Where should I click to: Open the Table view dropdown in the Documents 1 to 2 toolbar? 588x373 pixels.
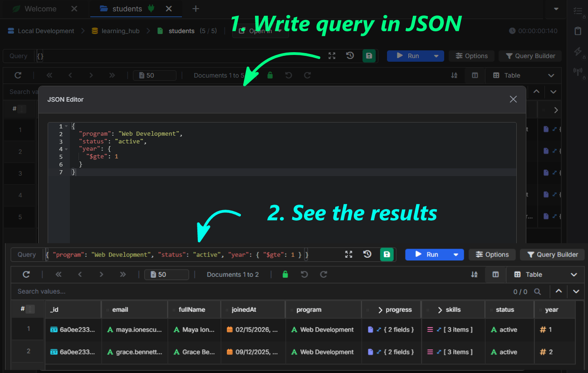(545, 275)
